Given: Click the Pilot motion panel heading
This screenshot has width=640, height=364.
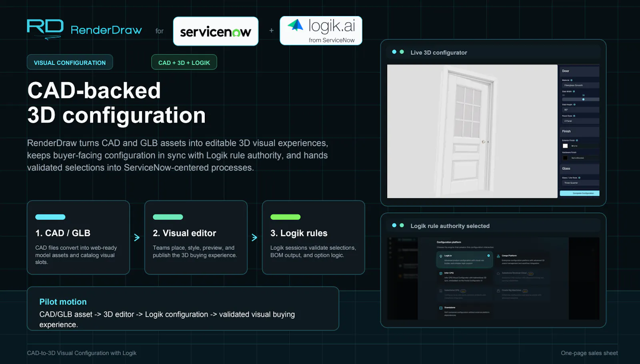Looking at the screenshot, I should coord(63,302).
